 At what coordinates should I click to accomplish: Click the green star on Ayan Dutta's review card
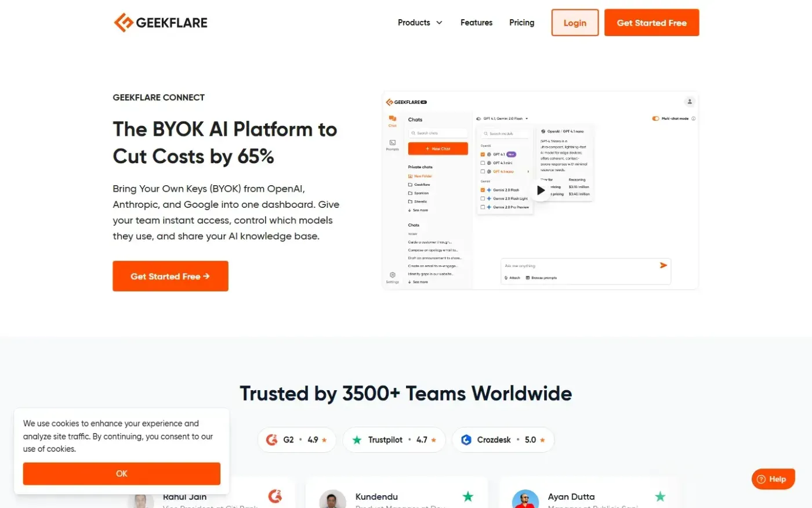(x=660, y=496)
